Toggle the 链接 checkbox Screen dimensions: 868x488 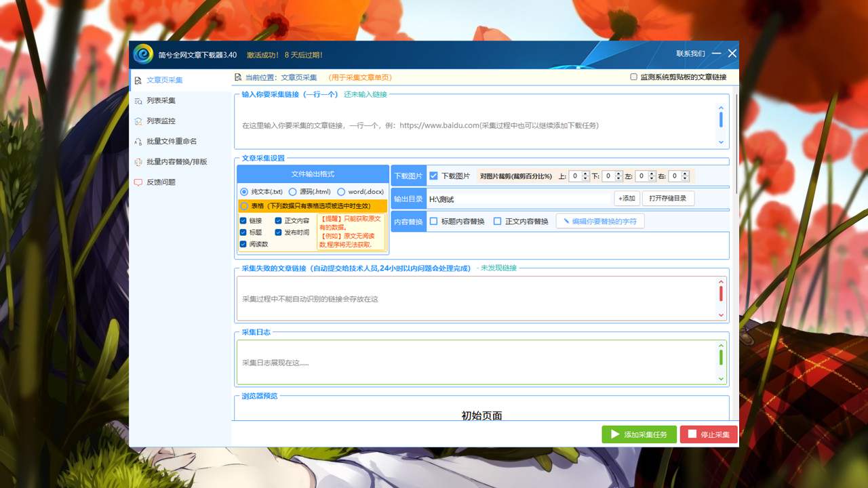pos(243,220)
